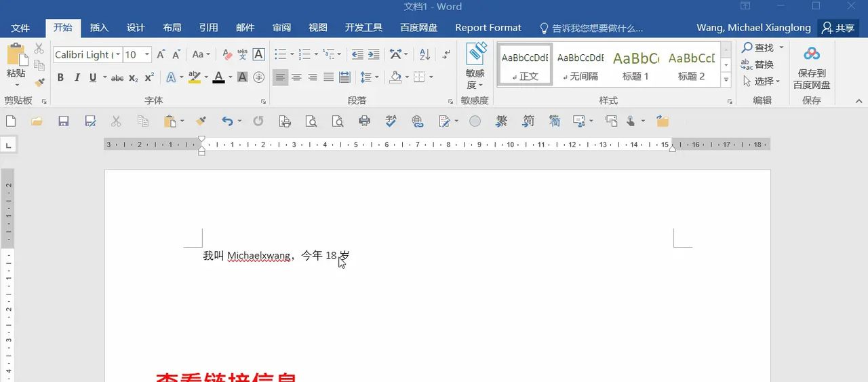Clear all formatting with the eraser icon
Image resolution: width=868 pixels, height=382 pixels.
coord(227,54)
